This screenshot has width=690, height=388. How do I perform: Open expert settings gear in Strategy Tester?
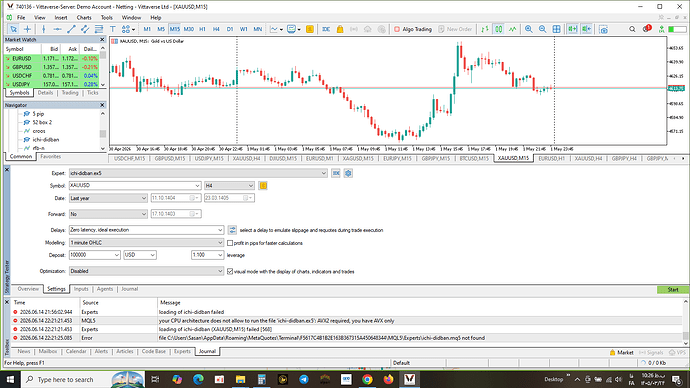(x=348, y=173)
